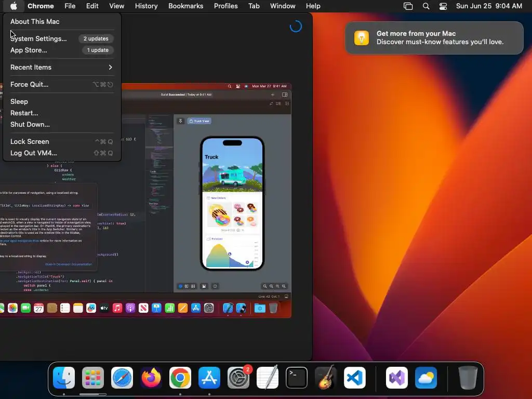The image size is (532, 399).
Task: Launch GarageBand from the Dock
Action: pos(326,378)
